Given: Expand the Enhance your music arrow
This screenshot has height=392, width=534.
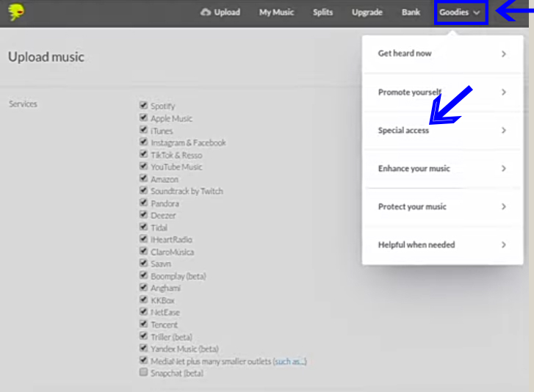Looking at the screenshot, I should 504,168.
